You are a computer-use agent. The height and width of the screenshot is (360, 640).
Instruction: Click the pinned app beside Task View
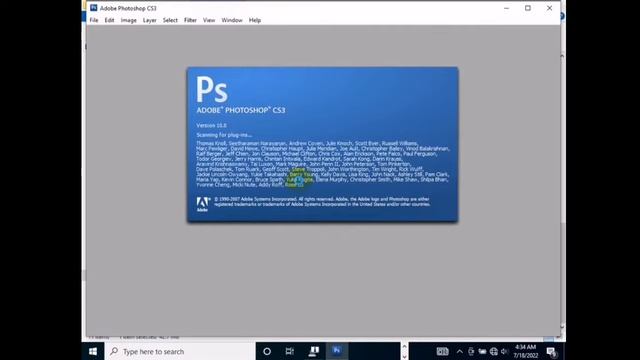(313, 351)
